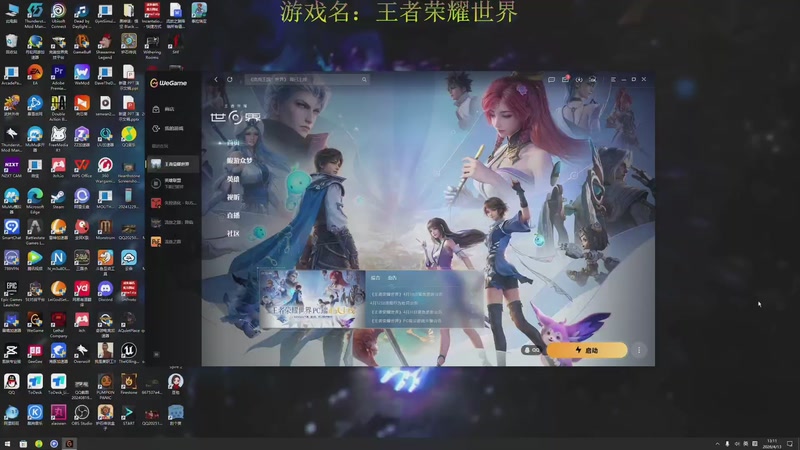This screenshot has height=450, width=800.
Task: Open the chat message icon in WeGame header
Action: click(552, 80)
